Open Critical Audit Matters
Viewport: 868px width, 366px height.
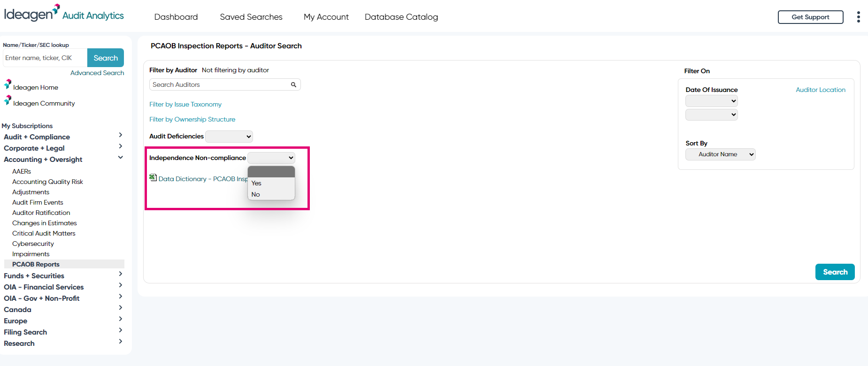click(x=44, y=233)
